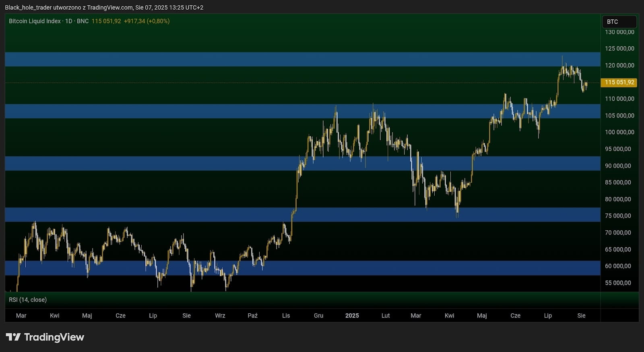Click the 85 000,00 price axis label
This screenshot has height=352, width=644.
coord(618,182)
